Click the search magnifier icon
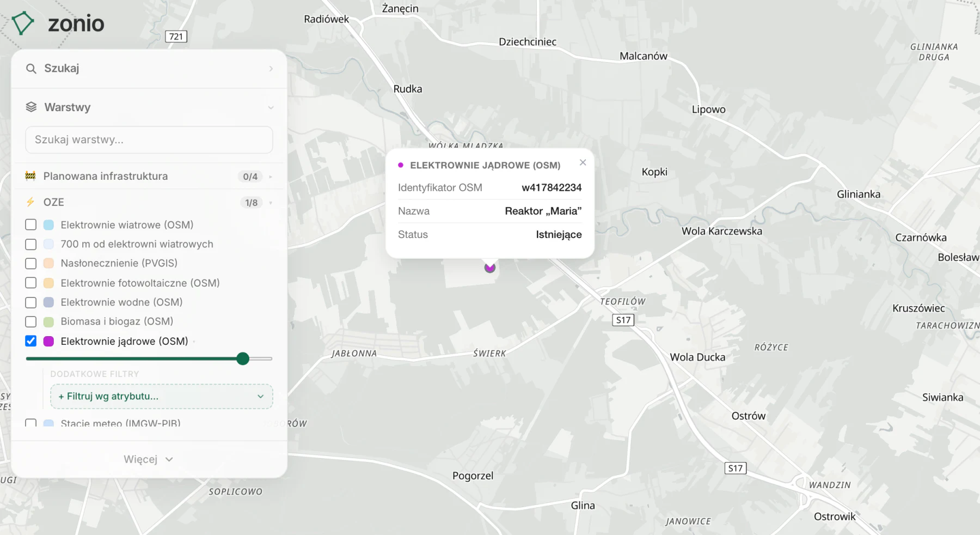Viewport: 980px width, 535px height. click(x=32, y=69)
